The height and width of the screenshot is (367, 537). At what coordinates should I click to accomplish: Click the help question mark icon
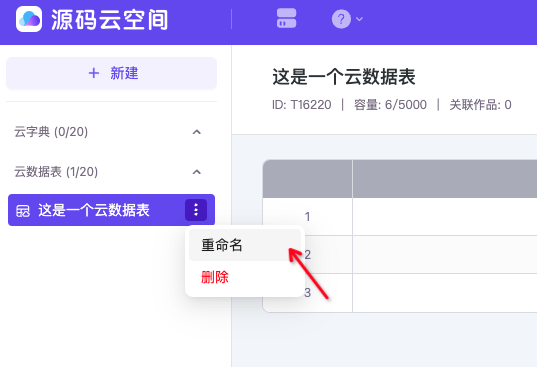[341, 19]
